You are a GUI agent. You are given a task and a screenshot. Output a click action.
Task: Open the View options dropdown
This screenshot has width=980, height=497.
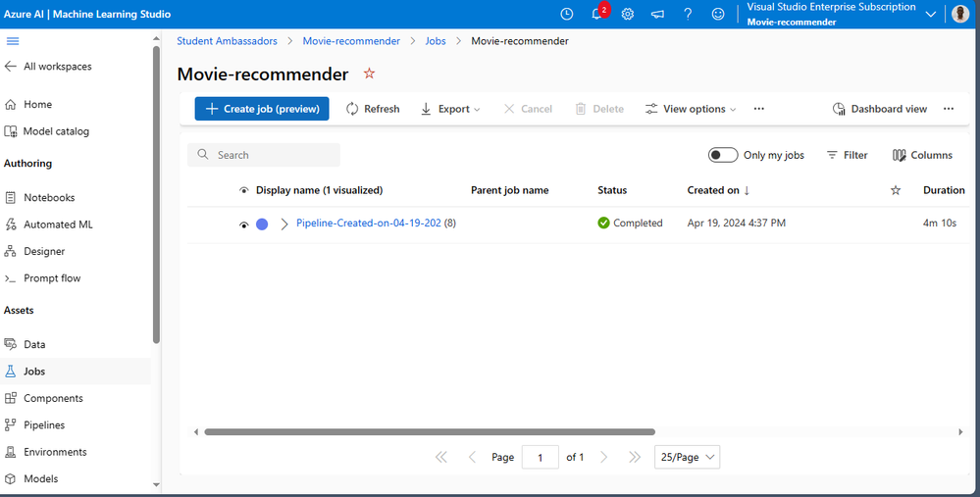tap(691, 109)
